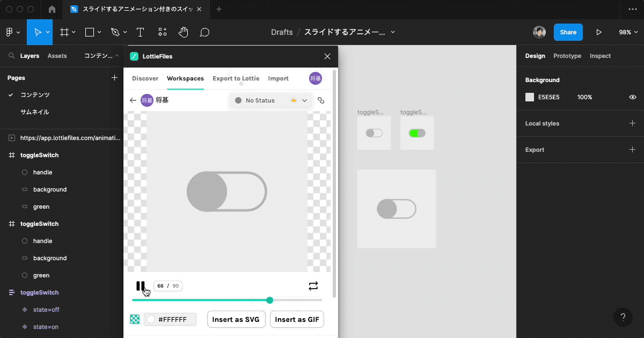Viewport: 644px width, 338px height.
Task: Select the Text tool
Action: coord(140,32)
